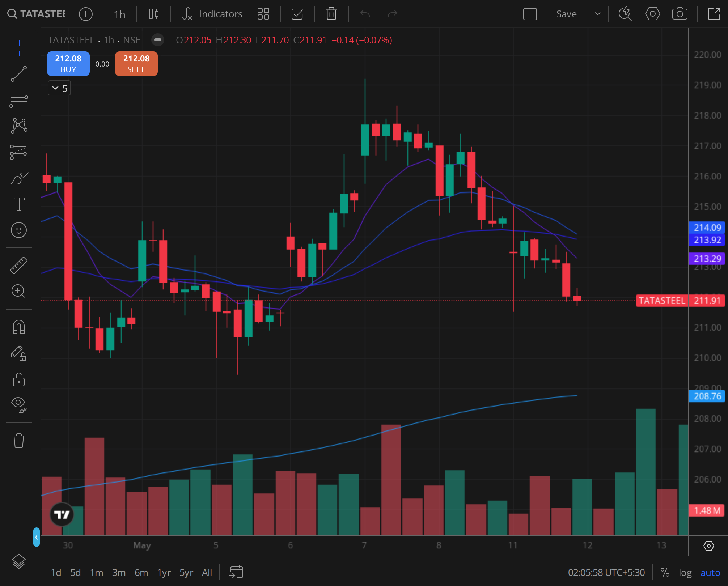The width and height of the screenshot is (728, 586).
Task: Open chart settings hexagon icon
Action: pyautogui.click(x=652, y=14)
